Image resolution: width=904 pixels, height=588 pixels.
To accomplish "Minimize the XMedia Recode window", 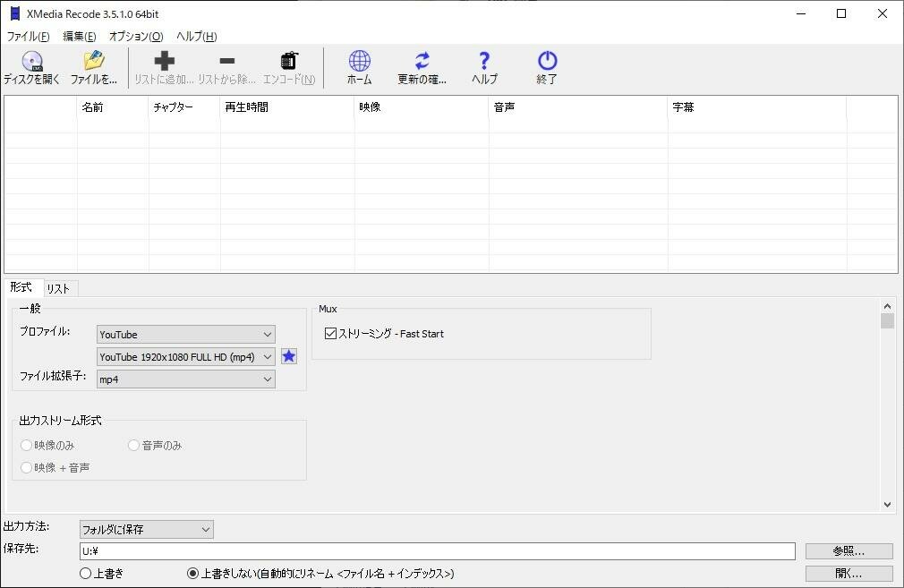I will 801,13.
